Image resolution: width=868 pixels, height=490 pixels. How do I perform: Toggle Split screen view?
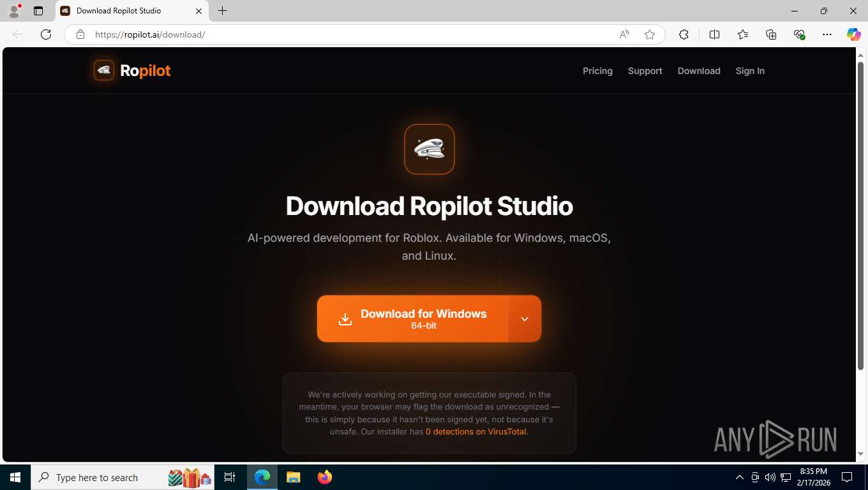[715, 34]
